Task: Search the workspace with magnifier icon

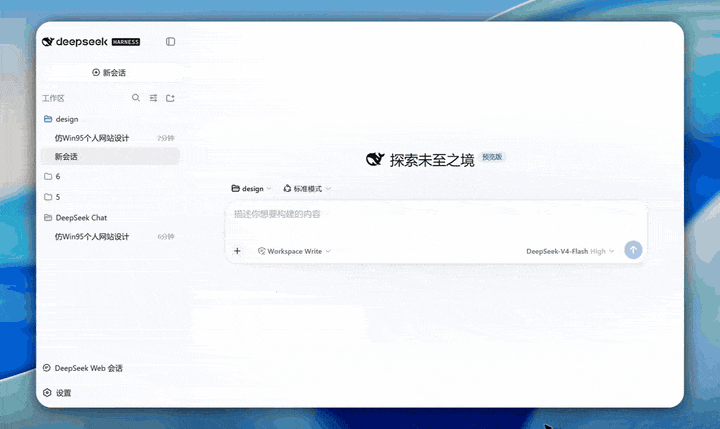Action: (x=136, y=98)
